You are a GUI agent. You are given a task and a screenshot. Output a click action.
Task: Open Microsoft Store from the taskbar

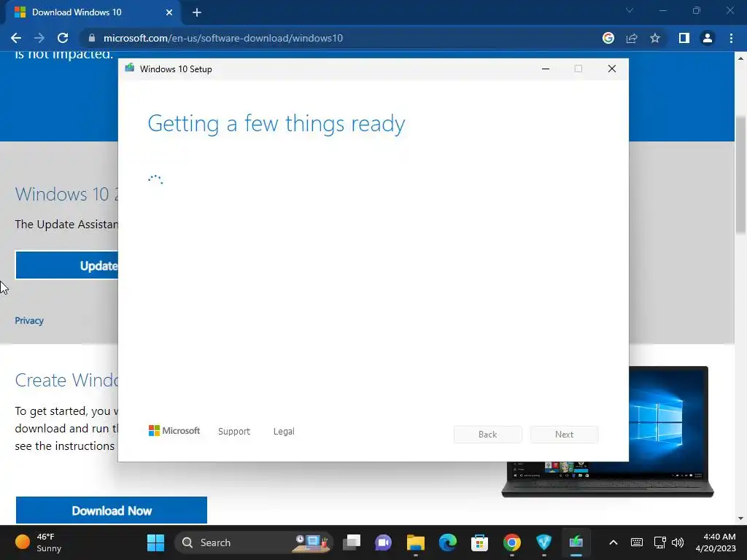tap(480, 542)
